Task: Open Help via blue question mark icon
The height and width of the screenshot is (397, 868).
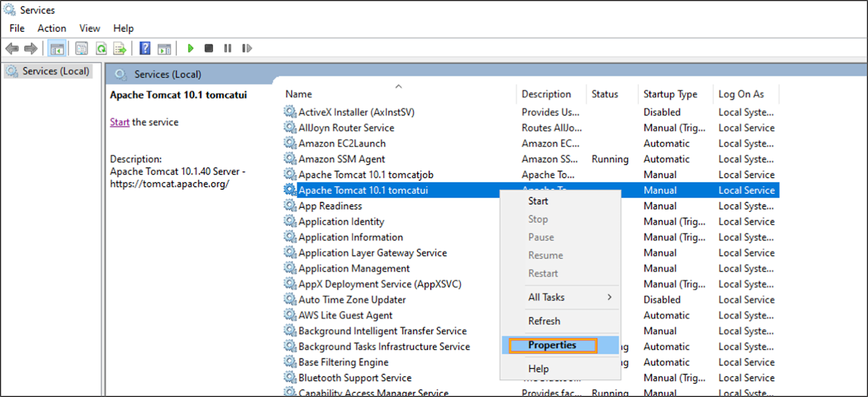Action: click(x=145, y=48)
